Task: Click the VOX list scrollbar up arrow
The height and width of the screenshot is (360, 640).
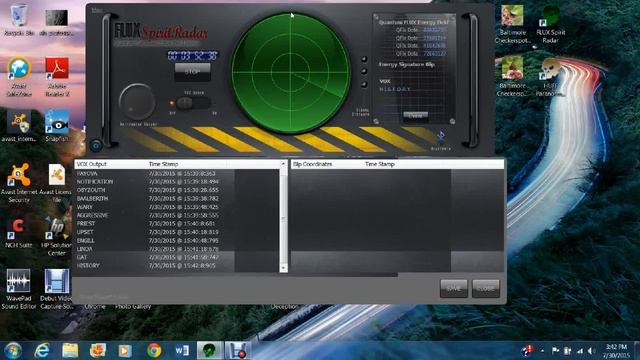Action: pos(283,164)
